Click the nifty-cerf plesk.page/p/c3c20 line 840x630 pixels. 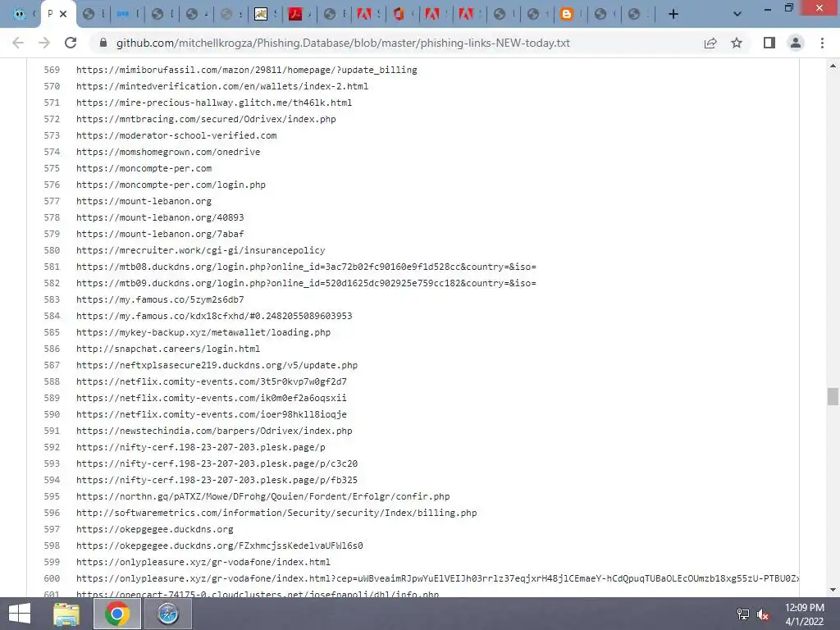[x=217, y=463]
